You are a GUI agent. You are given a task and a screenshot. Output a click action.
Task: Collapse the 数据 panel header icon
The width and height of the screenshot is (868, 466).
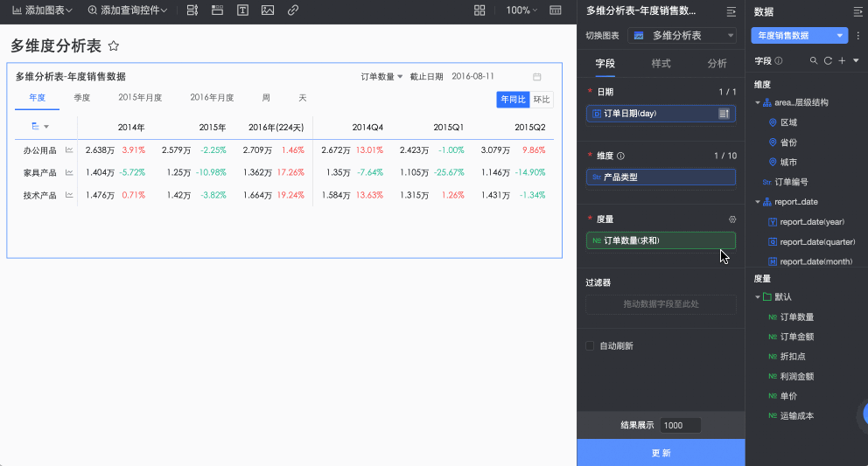pos(858,11)
